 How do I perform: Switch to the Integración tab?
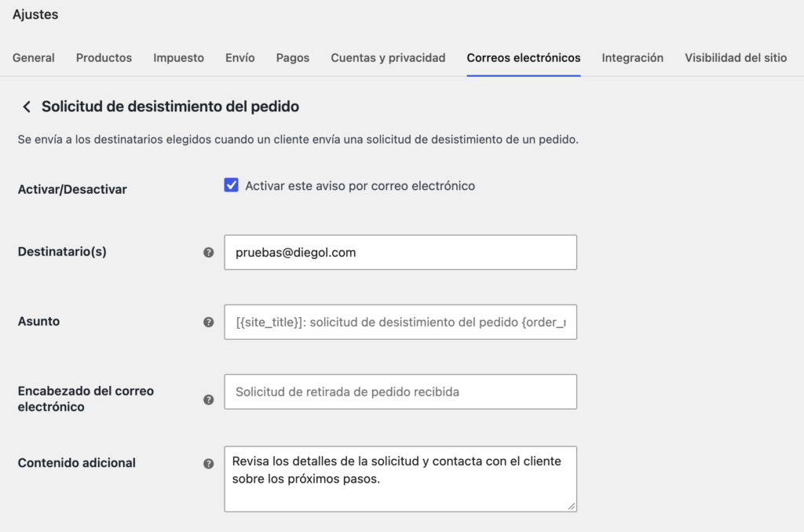click(x=633, y=58)
